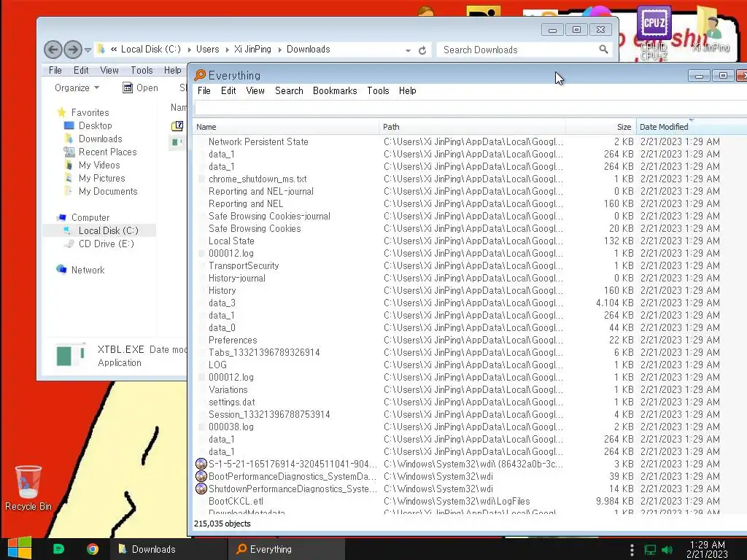Click the Everything window title icon
The width and height of the screenshot is (747, 560).
point(200,75)
